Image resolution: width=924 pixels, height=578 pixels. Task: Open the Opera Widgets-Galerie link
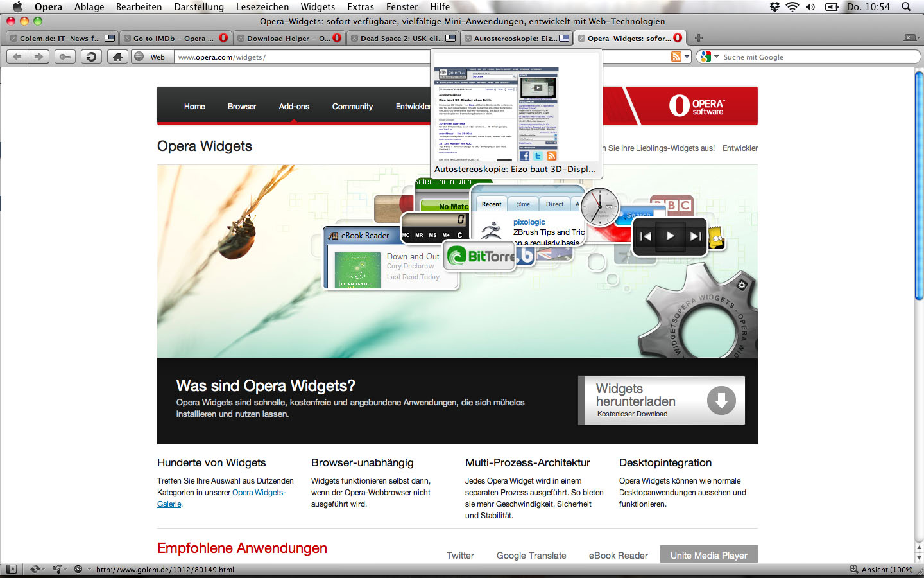coord(259,493)
